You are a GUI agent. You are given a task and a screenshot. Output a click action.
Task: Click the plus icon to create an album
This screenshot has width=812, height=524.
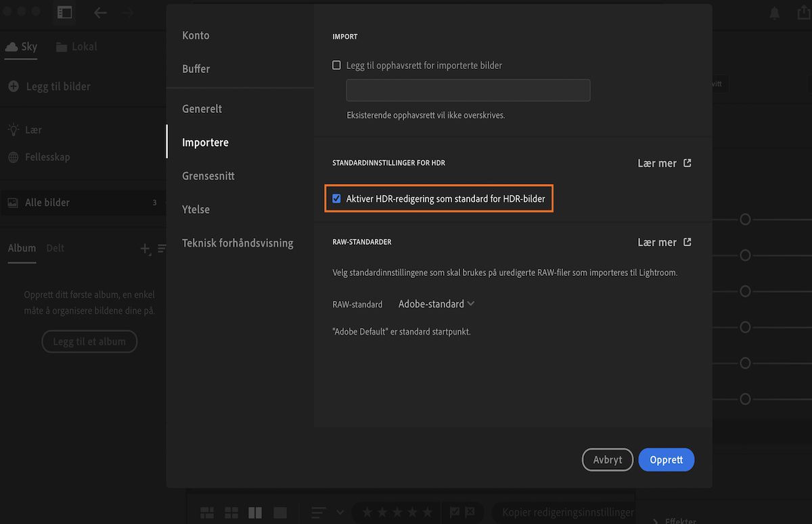coord(145,249)
